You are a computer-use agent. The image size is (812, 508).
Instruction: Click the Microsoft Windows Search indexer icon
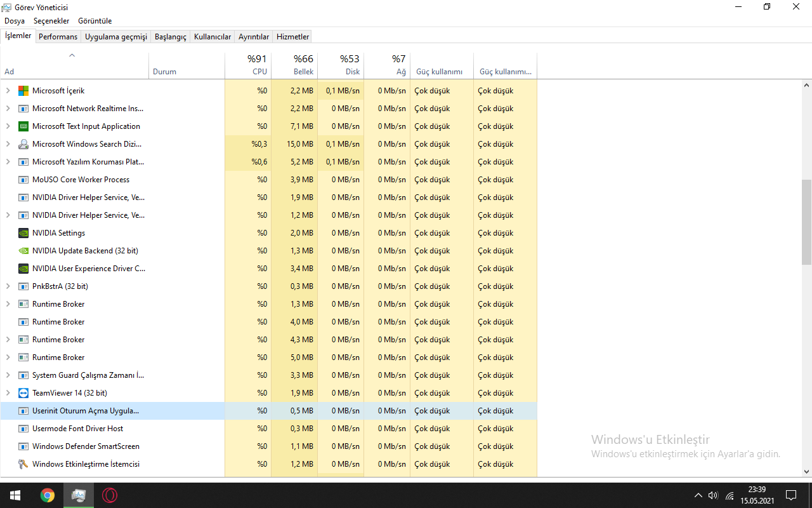click(23, 144)
